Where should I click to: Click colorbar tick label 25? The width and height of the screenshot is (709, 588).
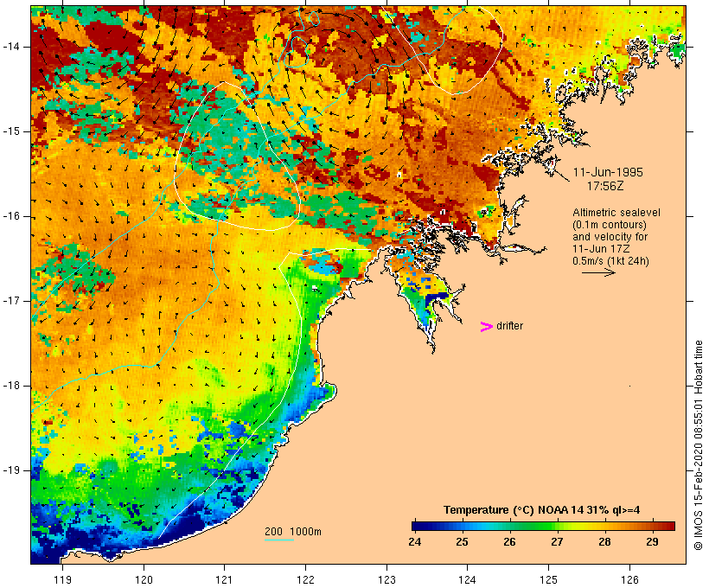pos(462,542)
